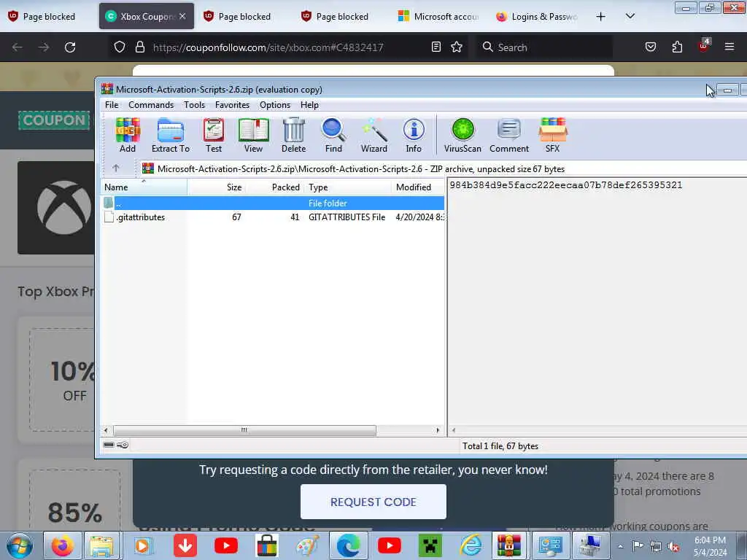Click the WinRAR taskbar icon
This screenshot has width=747, height=560.
(509, 545)
